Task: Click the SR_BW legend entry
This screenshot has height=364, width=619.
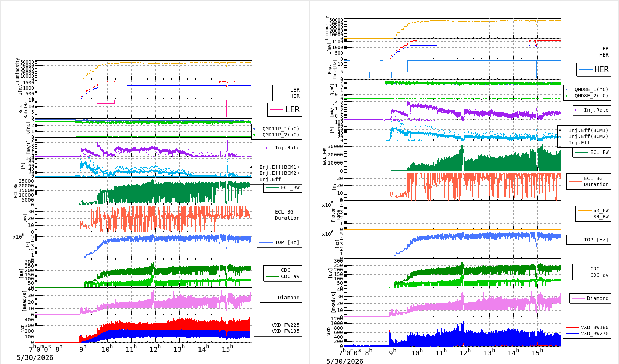Action: (593, 217)
